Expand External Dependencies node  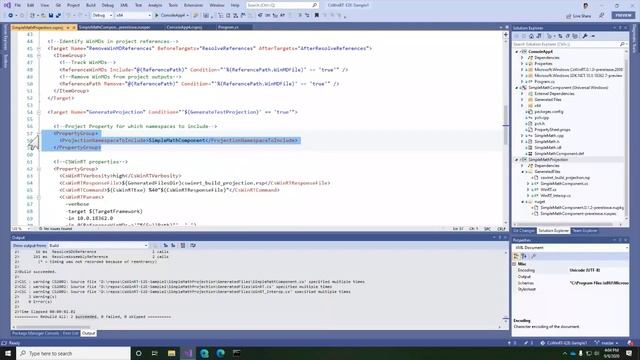522,93
